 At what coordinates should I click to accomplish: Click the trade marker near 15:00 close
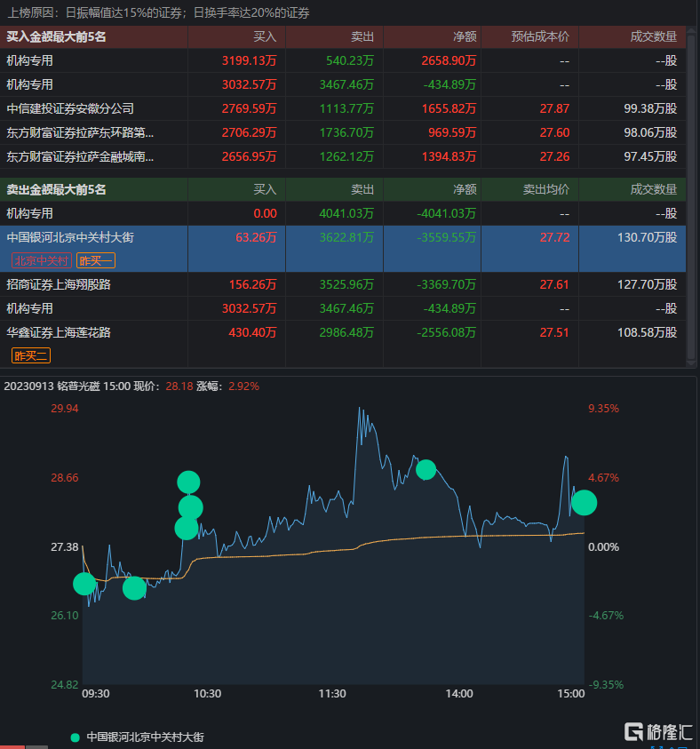click(584, 503)
